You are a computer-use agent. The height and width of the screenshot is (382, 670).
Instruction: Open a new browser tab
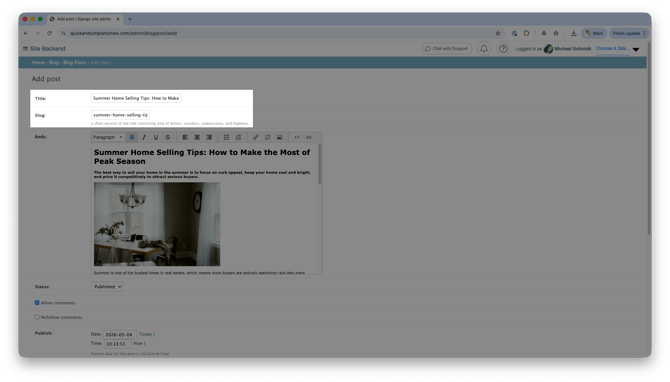point(130,19)
